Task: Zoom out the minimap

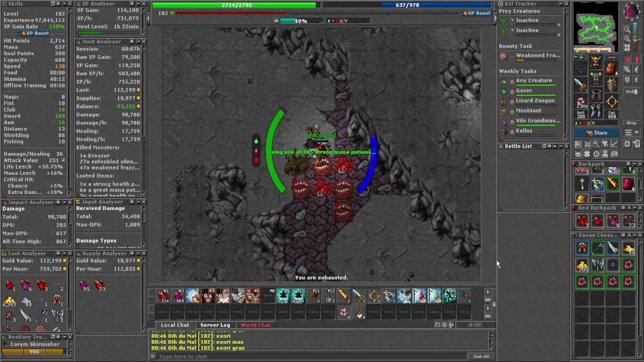Action: (627, 29)
